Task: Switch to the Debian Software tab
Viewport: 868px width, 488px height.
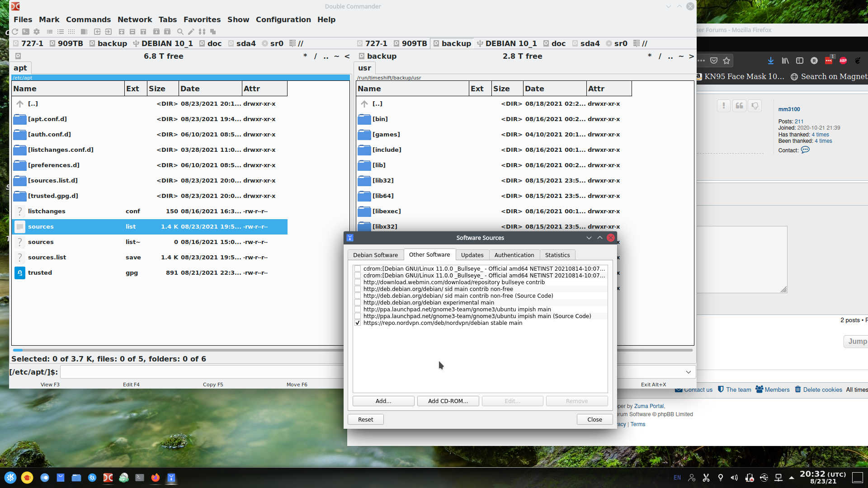Action: [x=375, y=255]
